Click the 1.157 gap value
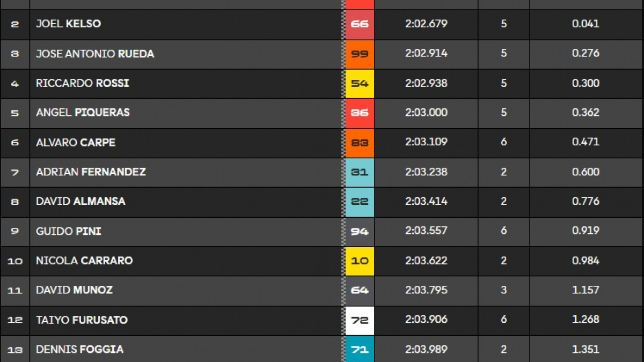 click(x=586, y=290)
